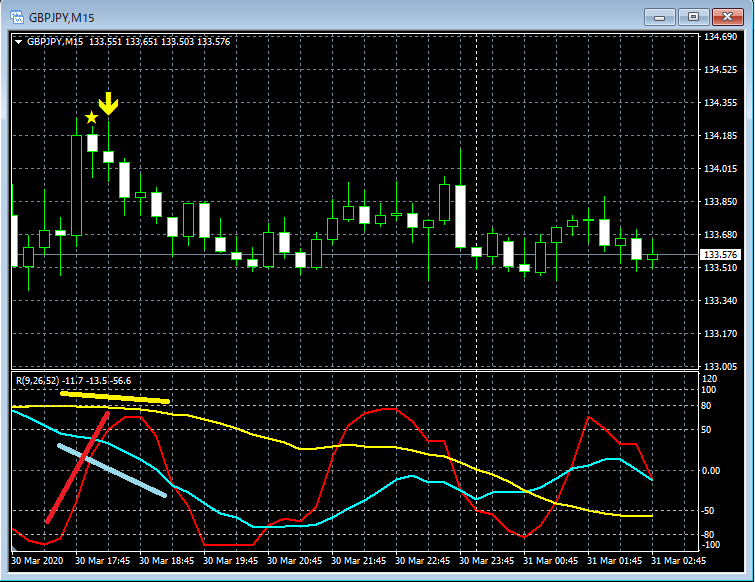Select the yellow down arrow signal marker
This screenshot has width=755, height=582.
(x=108, y=102)
